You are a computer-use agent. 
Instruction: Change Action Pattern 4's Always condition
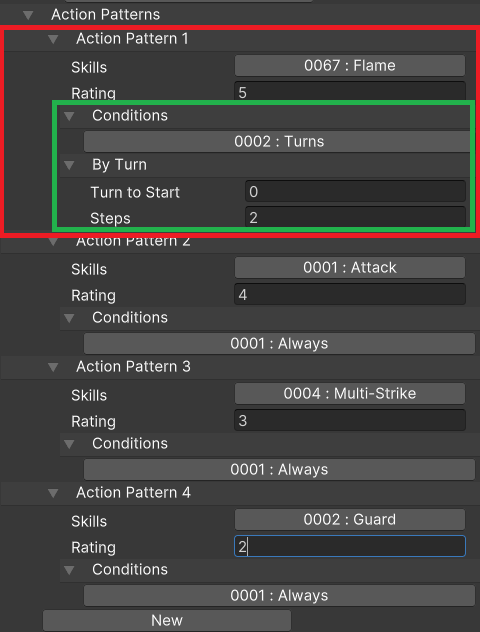pyautogui.click(x=279, y=596)
